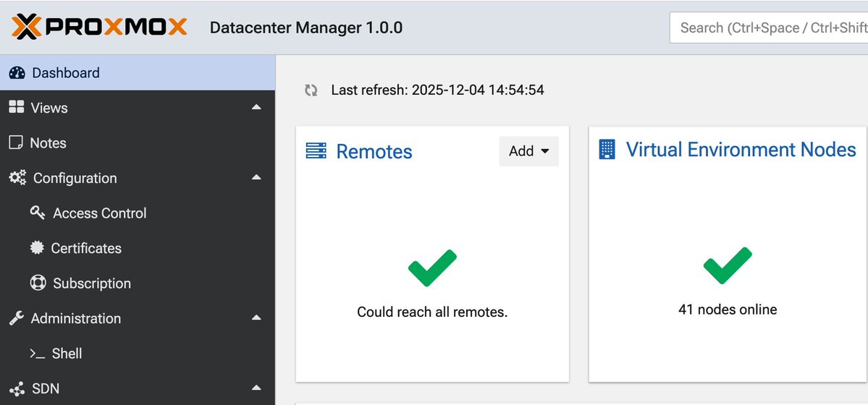This screenshot has height=405, width=868.
Task: Click the Proxmox logo
Action: (100, 27)
